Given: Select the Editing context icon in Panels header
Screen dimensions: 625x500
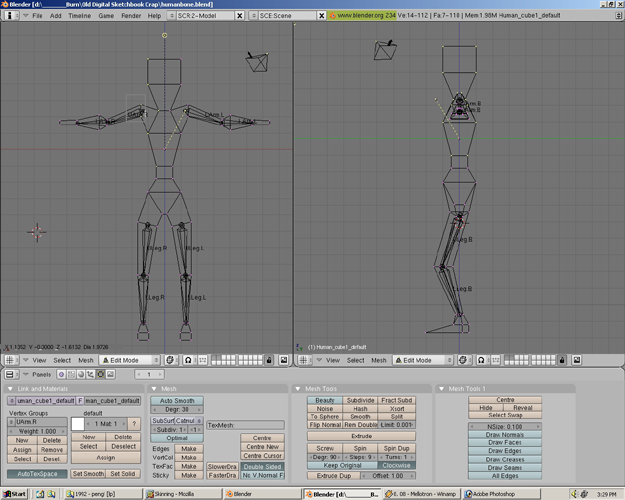Looking at the screenshot, I should pyautogui.click(x=100, y=374).
